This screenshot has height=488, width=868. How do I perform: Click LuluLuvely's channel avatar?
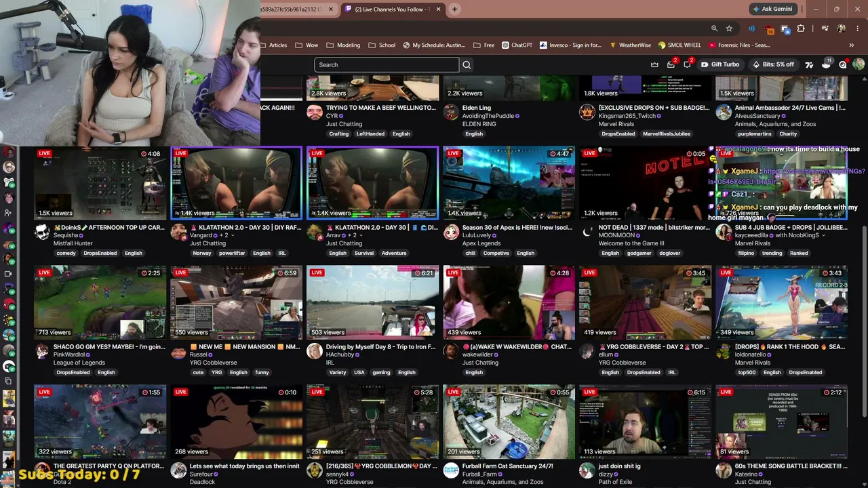click(451, 232)
